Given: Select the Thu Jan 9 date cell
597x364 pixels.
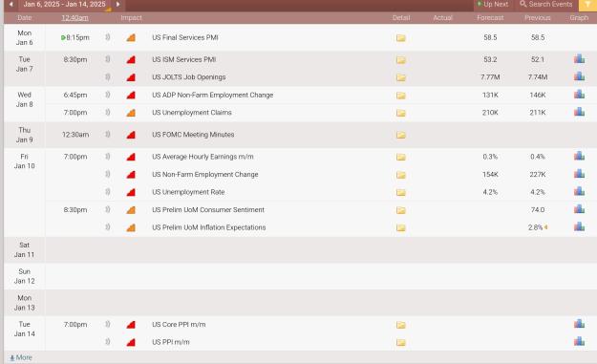Looking at the screenshot, I should pyautogui.click(x=25, y=135).
